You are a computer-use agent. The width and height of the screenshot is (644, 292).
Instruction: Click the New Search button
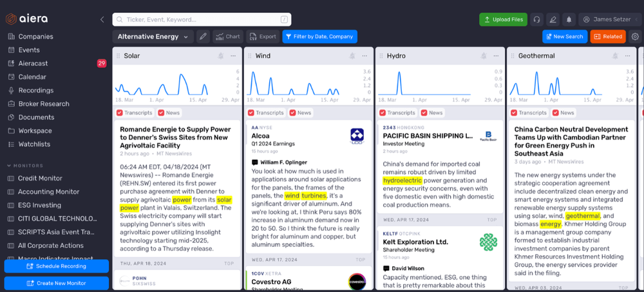click(x=565, y=37)
